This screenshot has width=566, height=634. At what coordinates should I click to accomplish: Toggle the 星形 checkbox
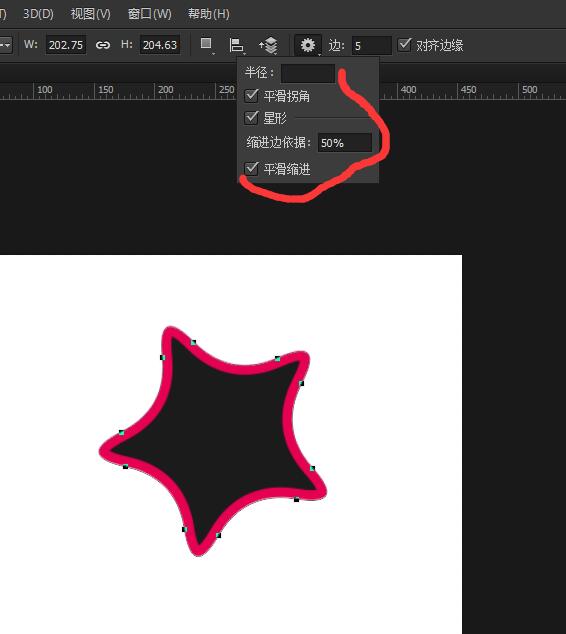[251, 118]
